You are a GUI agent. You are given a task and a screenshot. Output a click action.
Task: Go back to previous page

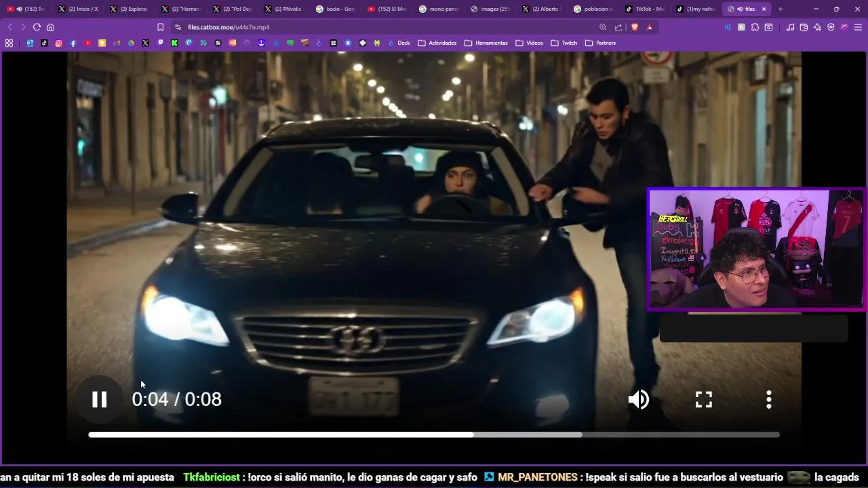(9, 27)
